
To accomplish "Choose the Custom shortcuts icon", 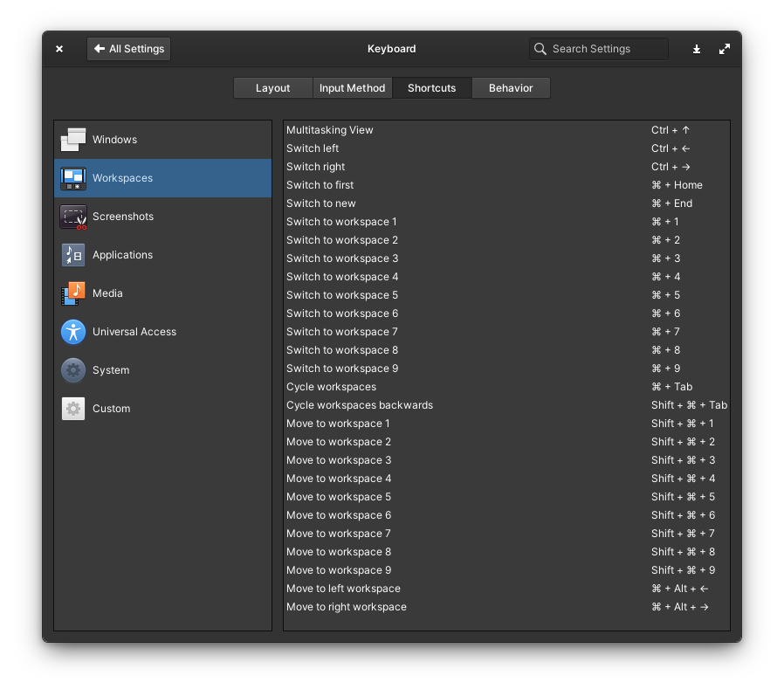I will (73, 409).
